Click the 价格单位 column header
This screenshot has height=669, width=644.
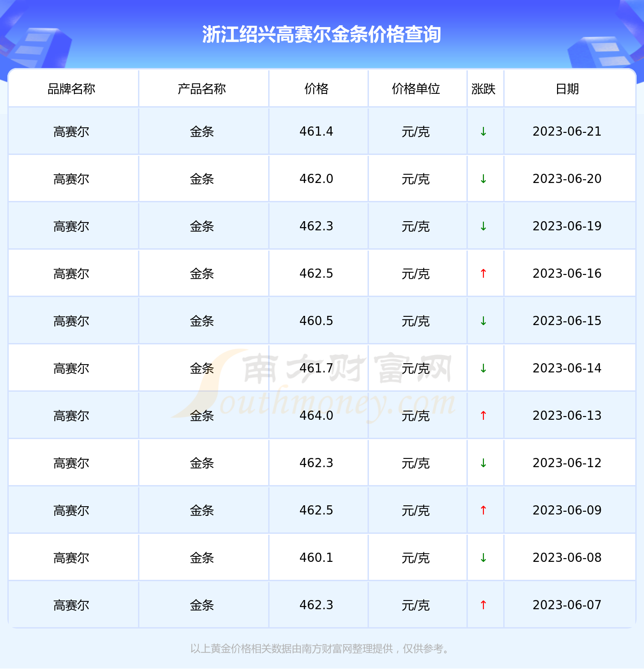click(416, 89)
